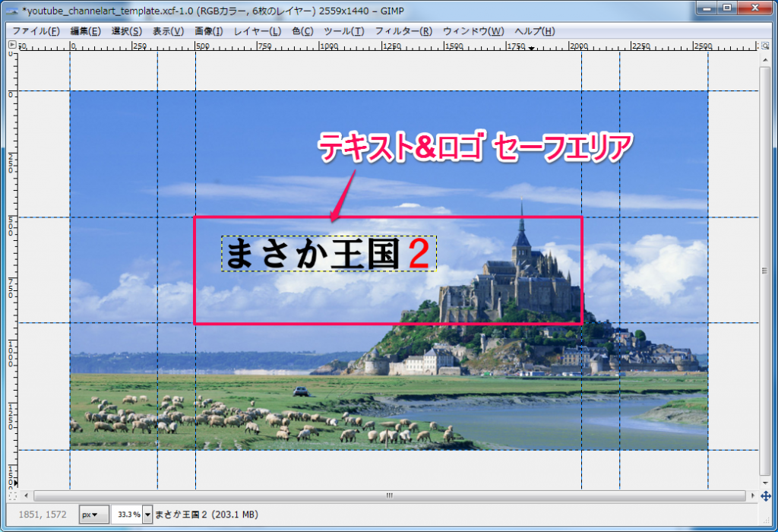Screen dimensions: 778x532
Task: Open the 画像(I) menu
Action: [x=208, y=31]
